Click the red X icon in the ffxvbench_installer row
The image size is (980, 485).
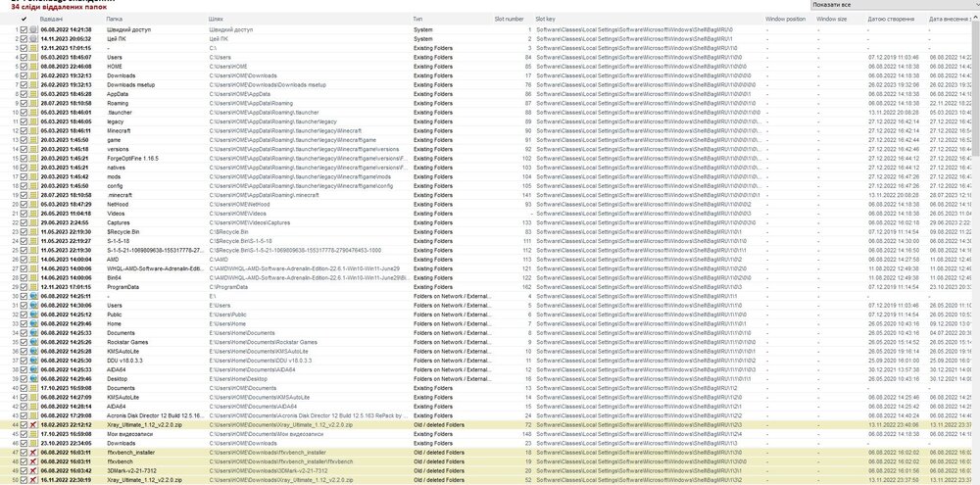coord(33,452)
